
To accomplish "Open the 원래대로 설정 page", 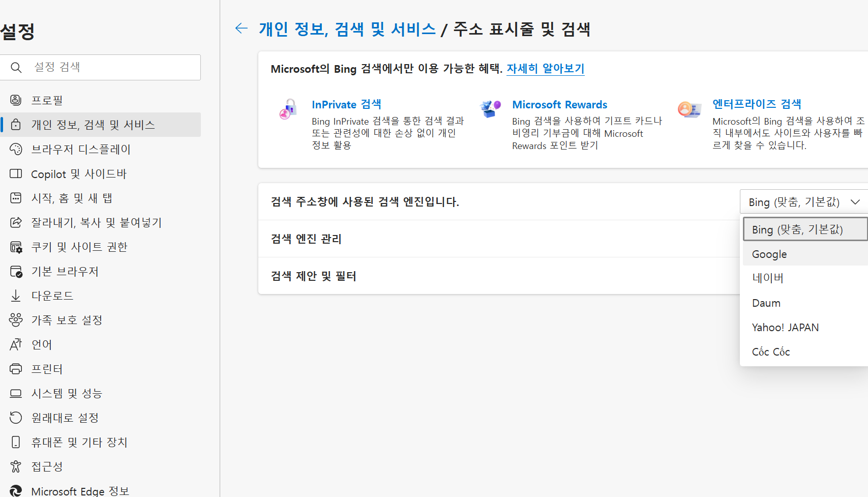I will click(100, 418).
